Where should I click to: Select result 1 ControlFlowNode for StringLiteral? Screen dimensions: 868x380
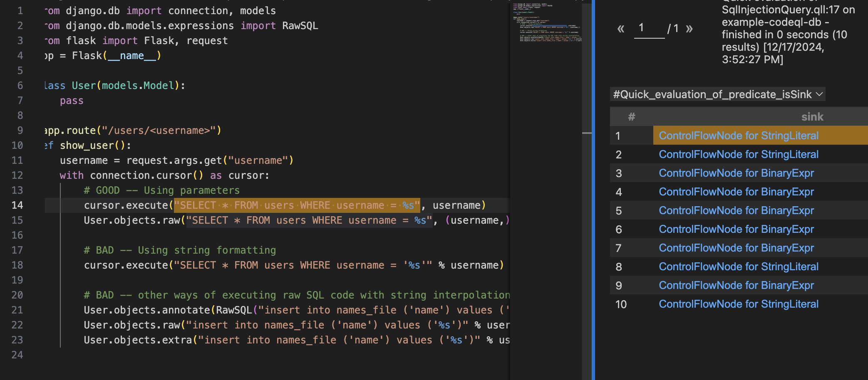[x=739, y=135]
